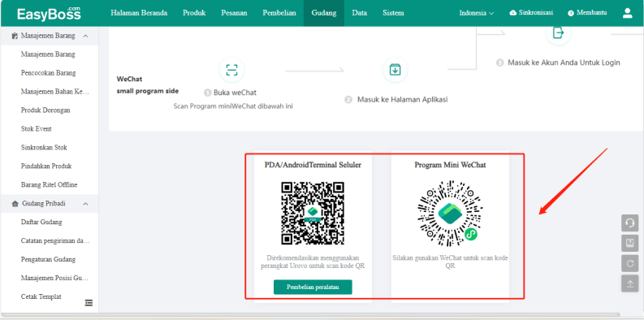The height and width of the screenshot is (320, 644).
Task: Open the Halaman Beranda menu
Action: tap(139, 13)
